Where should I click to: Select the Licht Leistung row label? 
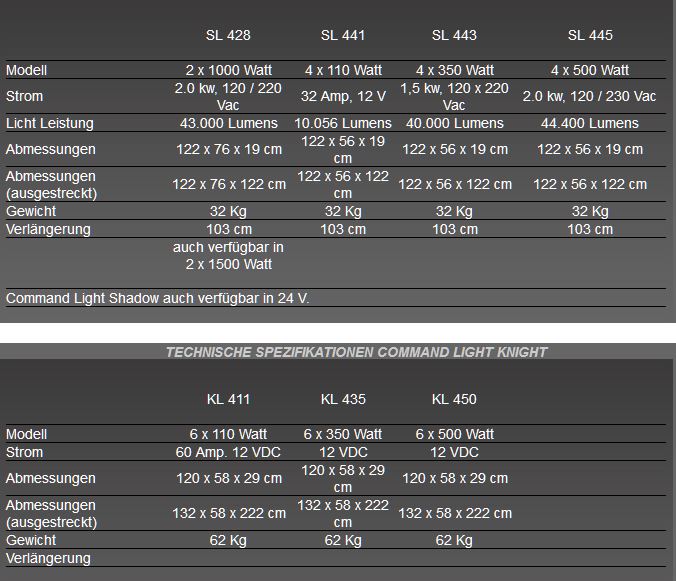click(x=50, y=123)
